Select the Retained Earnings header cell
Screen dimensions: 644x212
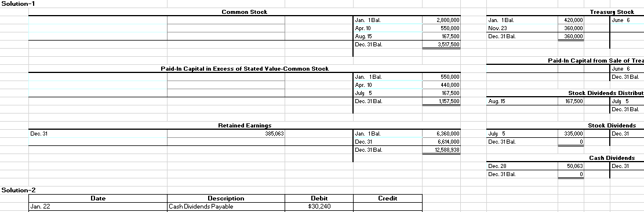pos(245,125)
